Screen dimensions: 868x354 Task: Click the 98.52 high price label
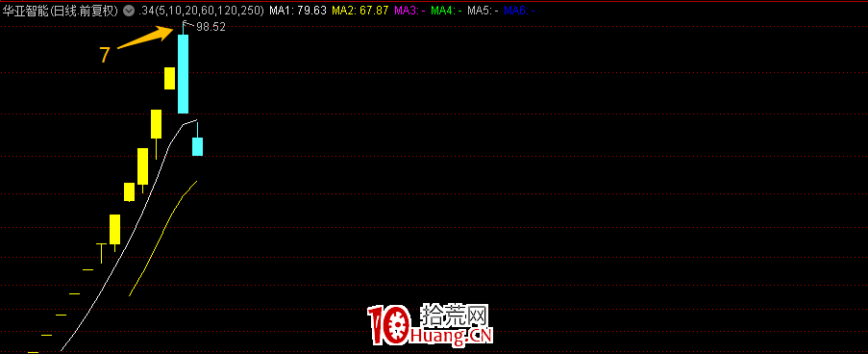pos(211,27)
